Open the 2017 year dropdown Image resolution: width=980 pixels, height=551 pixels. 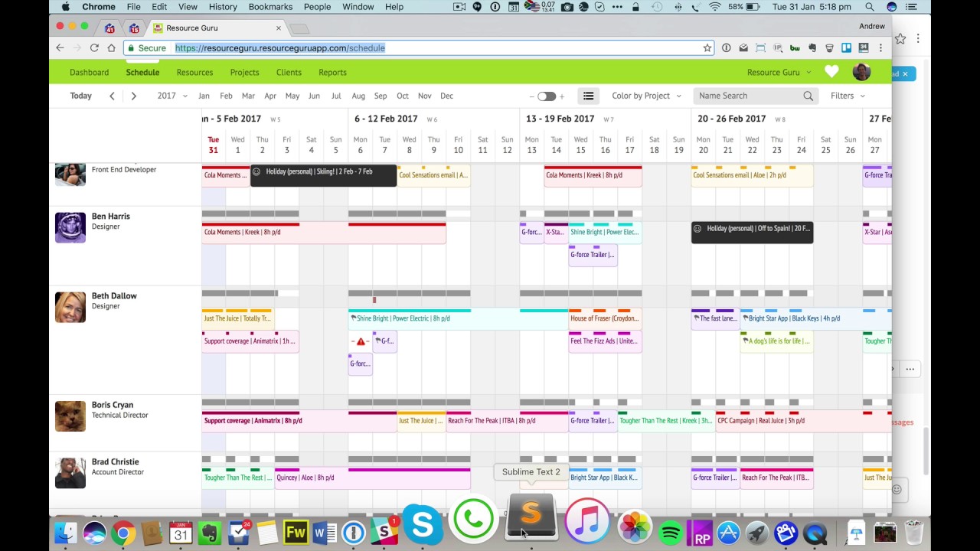(x=172, y=96)
